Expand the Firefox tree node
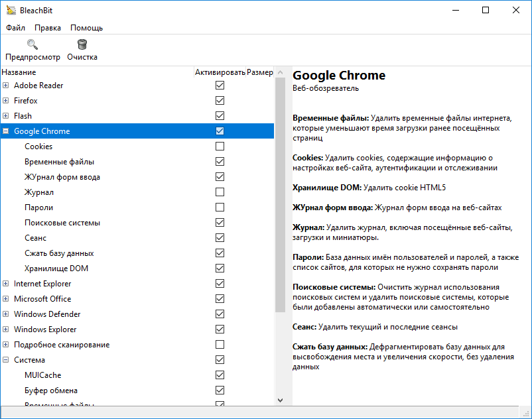Image resolution: width=532 pixels, height=419 pixels. point(6,101)
